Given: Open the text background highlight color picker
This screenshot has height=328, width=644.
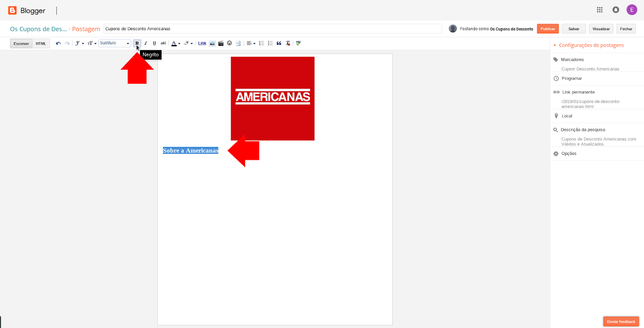Looking at the screenshot, I should point(188,43).
